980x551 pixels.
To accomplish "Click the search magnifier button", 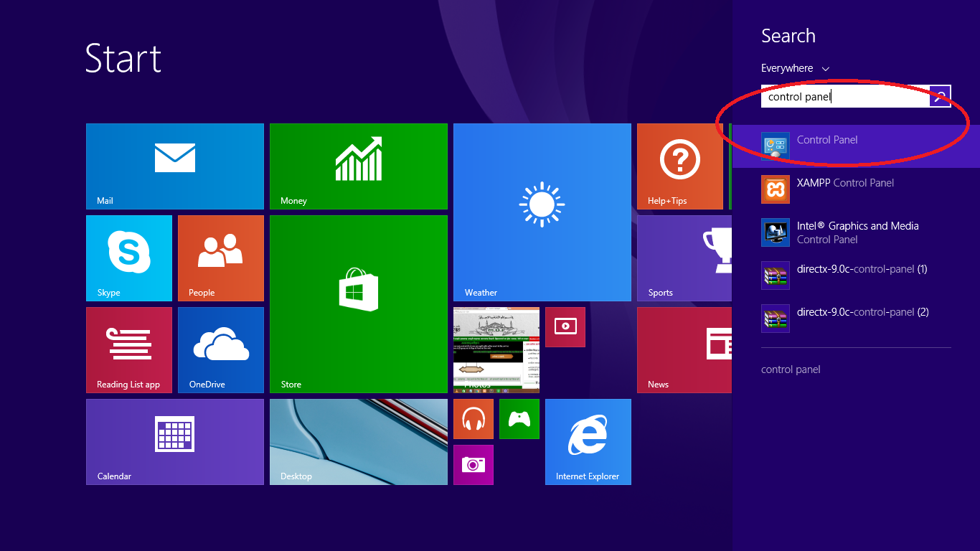I will click(940, 96).
